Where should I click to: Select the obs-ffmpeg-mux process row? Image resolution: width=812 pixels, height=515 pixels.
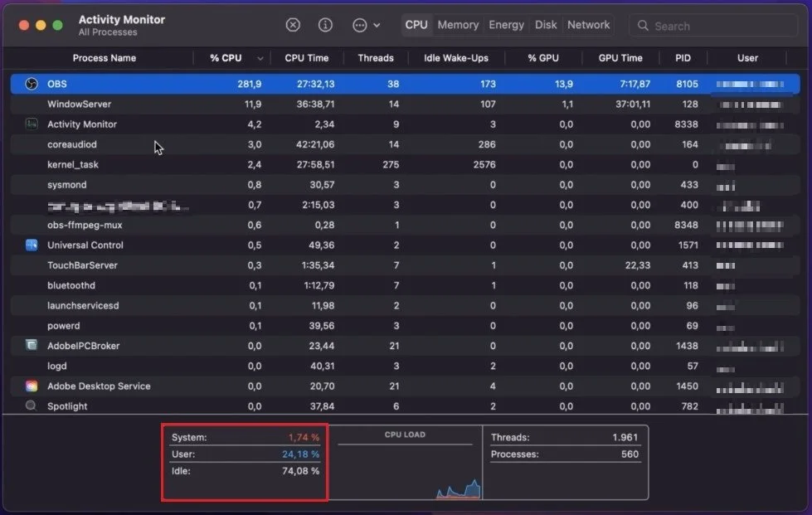[405, 225]
